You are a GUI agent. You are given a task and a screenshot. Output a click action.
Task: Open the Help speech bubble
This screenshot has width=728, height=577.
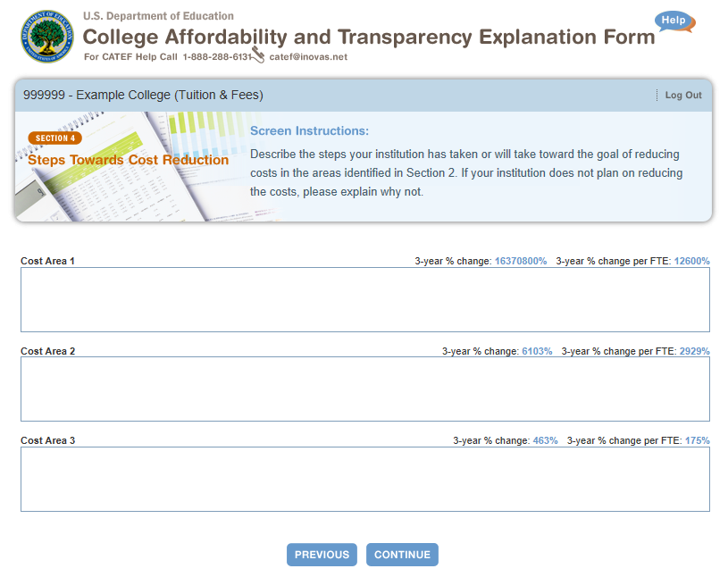click(674, 21)
